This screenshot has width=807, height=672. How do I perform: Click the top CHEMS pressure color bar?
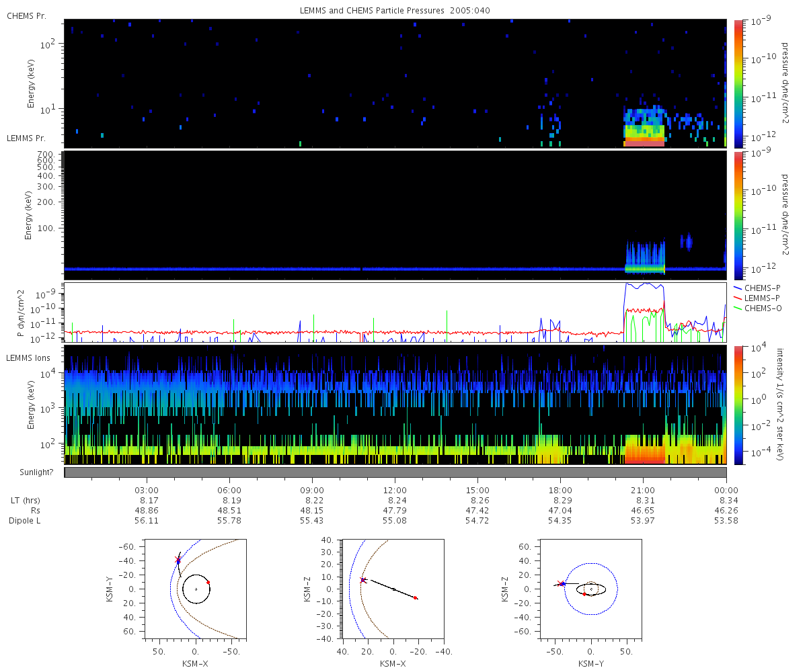point(738,83)
